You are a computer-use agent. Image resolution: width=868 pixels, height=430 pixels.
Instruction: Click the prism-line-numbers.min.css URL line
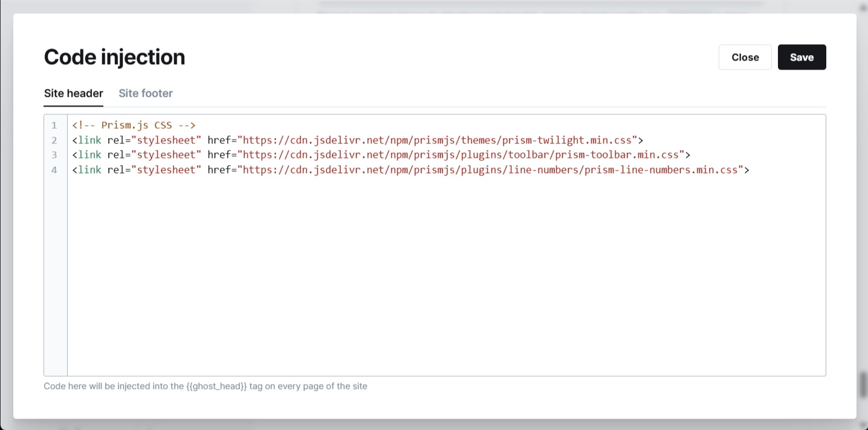point(410,170)
